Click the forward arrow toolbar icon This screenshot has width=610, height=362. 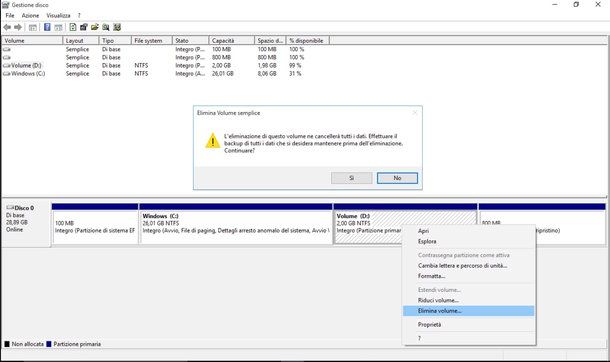coord(18,27)
